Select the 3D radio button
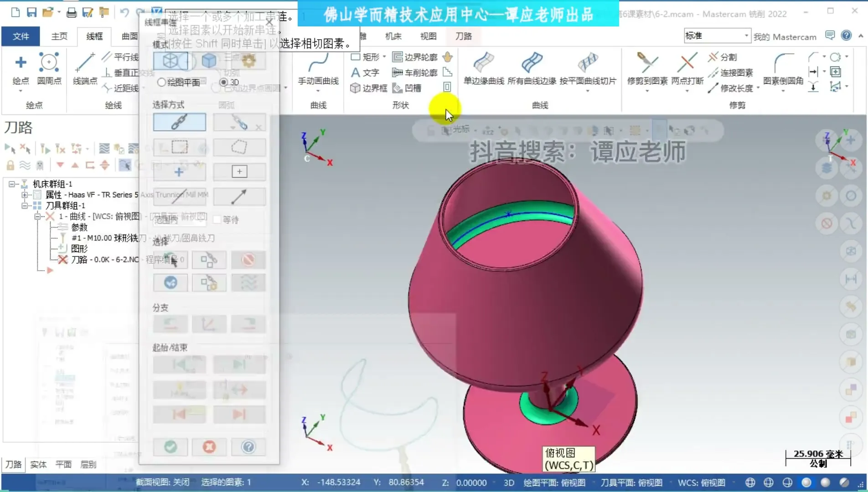 click(x=224, y=82)
